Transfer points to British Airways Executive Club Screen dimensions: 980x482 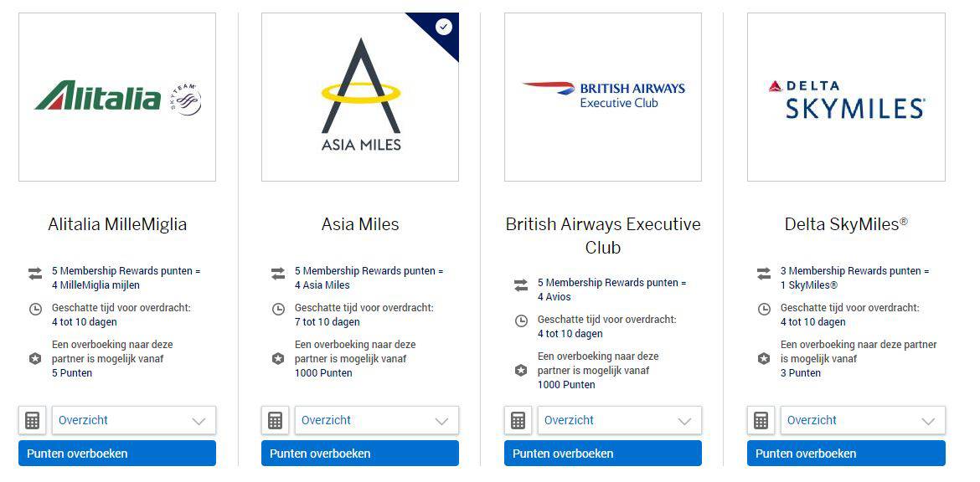point(603,454)
